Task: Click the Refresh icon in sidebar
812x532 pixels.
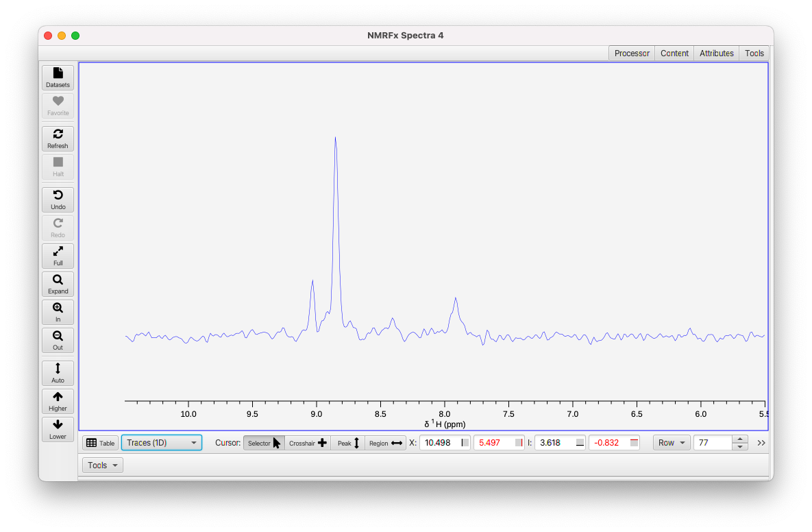Action: (x=58, y=138)
